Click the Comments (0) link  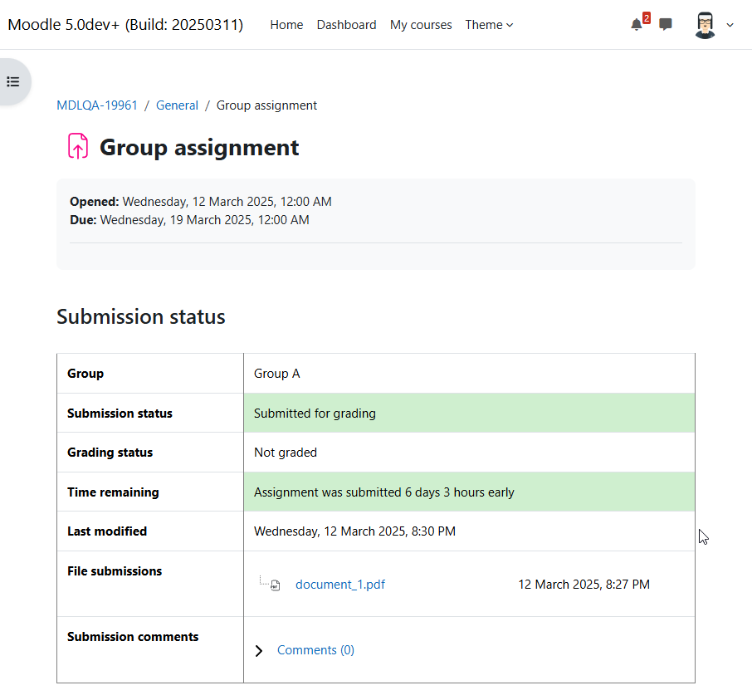pos(315,650)
